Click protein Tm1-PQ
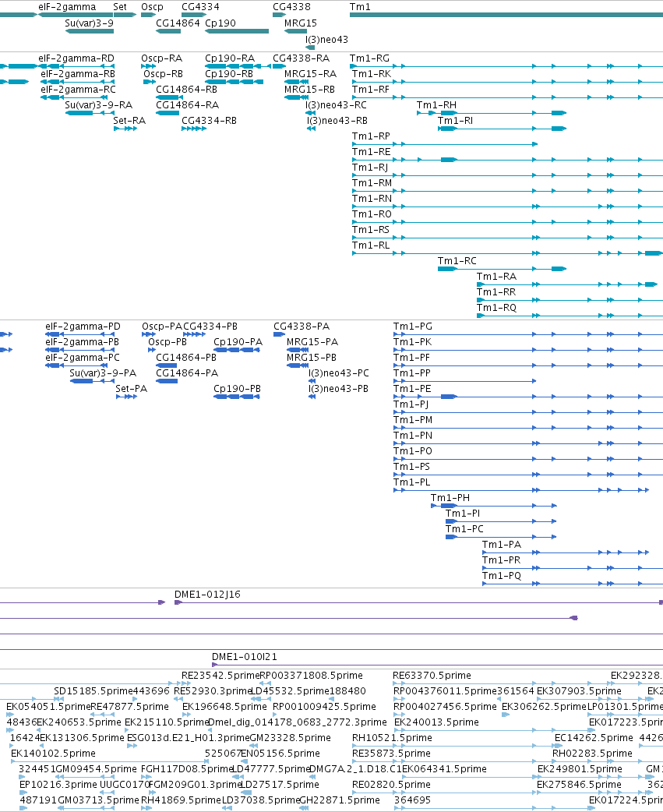Screen dimensions: 663x812 tap(502, 575)
